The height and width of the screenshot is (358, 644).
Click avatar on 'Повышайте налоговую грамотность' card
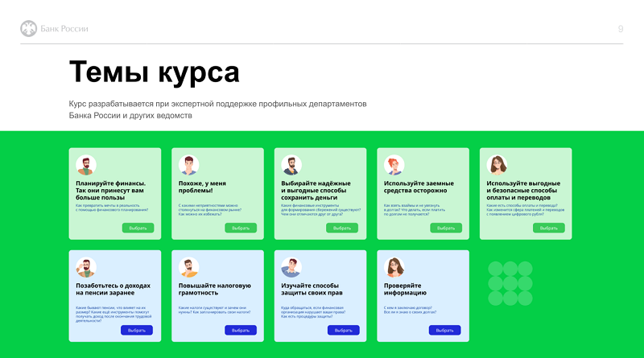[188, 268]
